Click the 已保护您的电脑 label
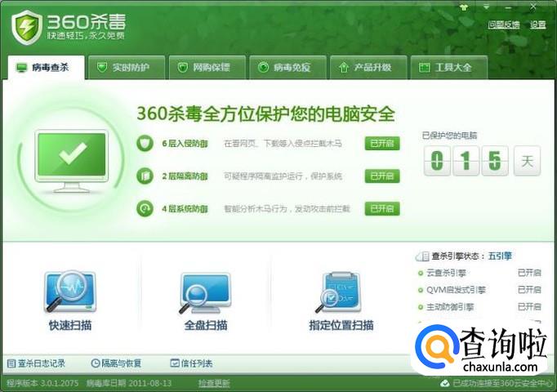The height and width of the screenshot is (392, 557). [x=449, y=136]
